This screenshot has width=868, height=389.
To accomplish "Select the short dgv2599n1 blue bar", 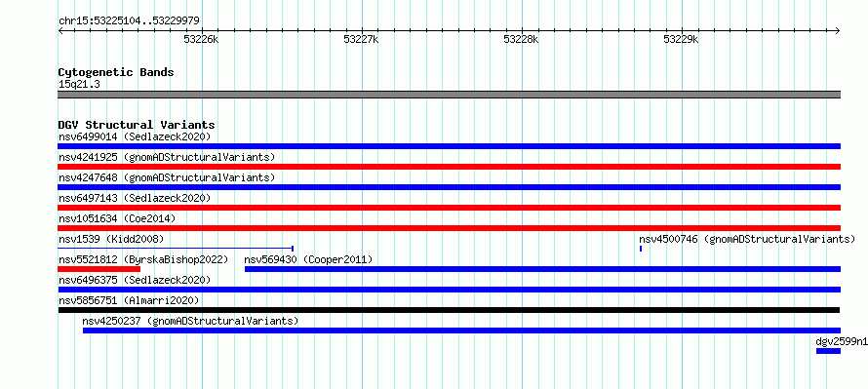I will point(828,351).
